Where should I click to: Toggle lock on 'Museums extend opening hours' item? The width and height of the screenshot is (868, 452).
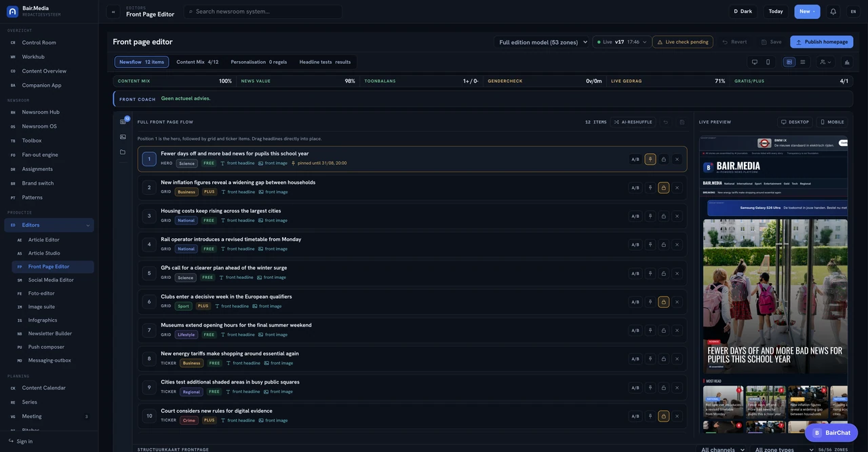pos(663,331)
